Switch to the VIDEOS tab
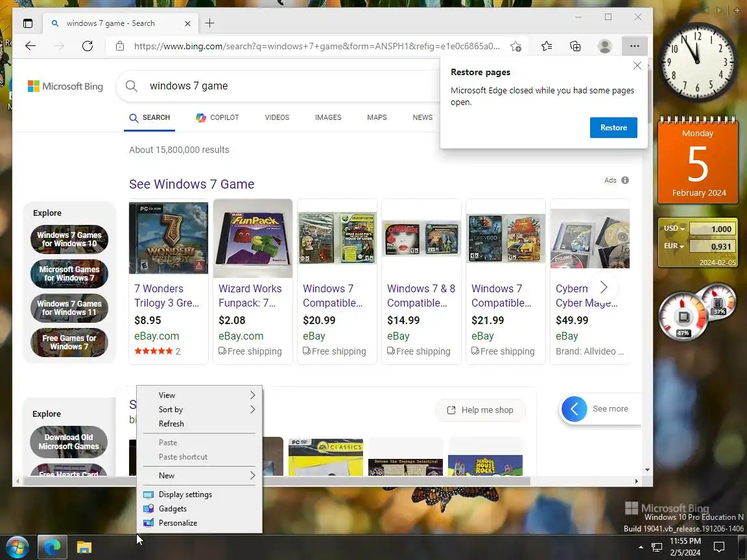Screen dimensions: 747x560 pos(277,117)
